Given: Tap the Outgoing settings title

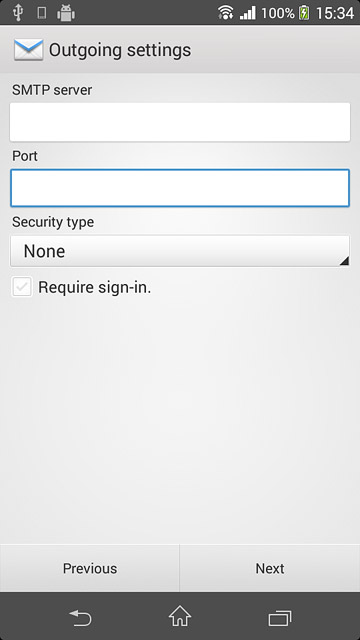Looking at the screenshot, I should click(120, 50).
